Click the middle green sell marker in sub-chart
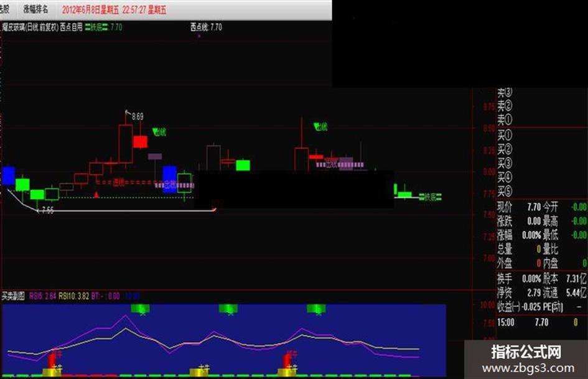This screenshot has width=588, height=379. (228, 309)
